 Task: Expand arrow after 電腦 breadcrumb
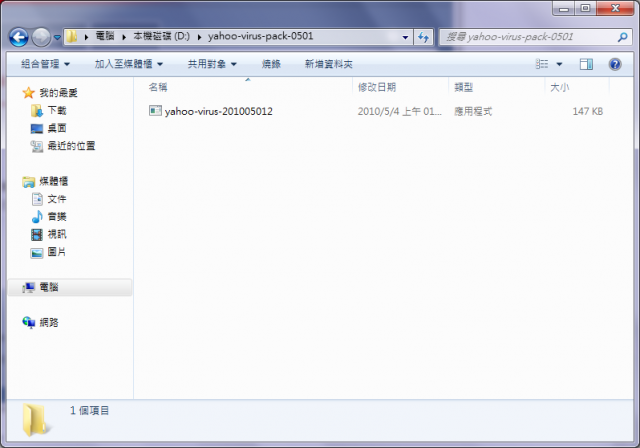coord(124,37)
